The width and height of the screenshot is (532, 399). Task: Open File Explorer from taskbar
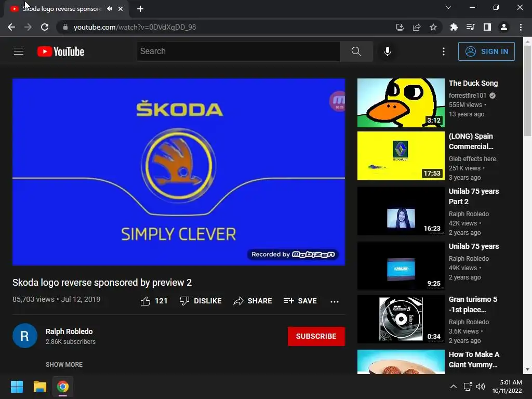39,387
